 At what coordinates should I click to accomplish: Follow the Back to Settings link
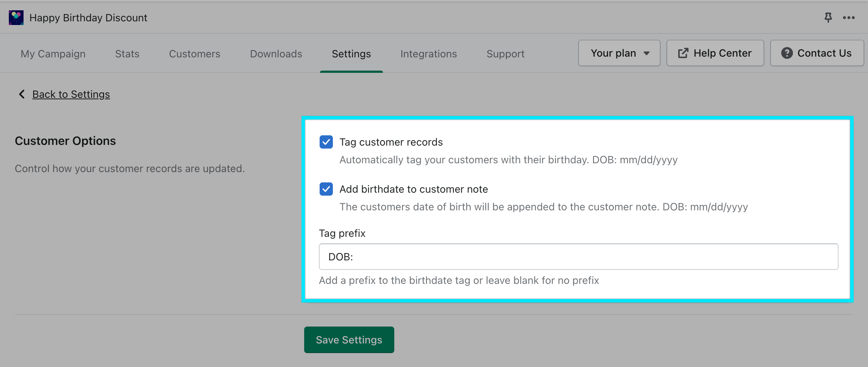click(x=71, y=95)
